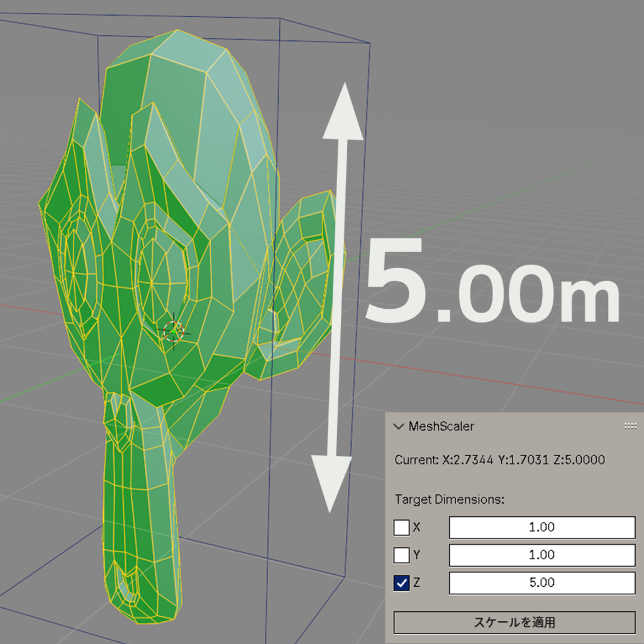Collapse the MeshScaler panel chevron
644x644 pixels.
click(x=398, y=426)
